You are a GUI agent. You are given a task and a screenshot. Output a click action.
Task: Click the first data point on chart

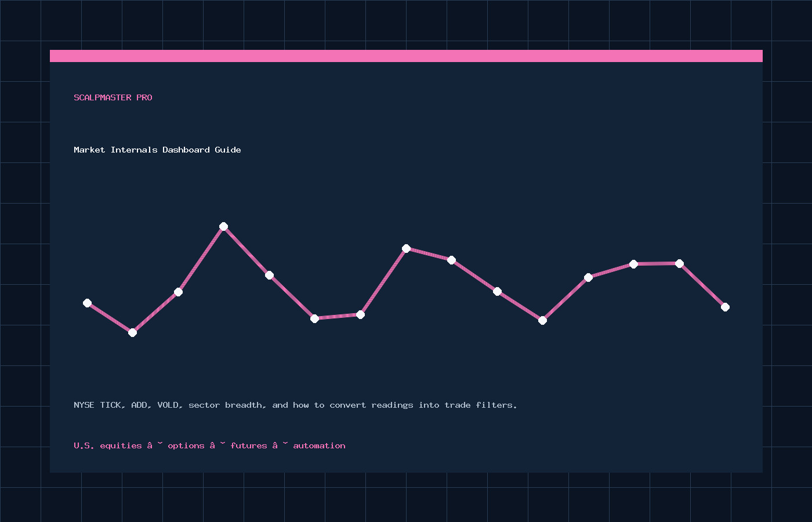click(87, 303)
